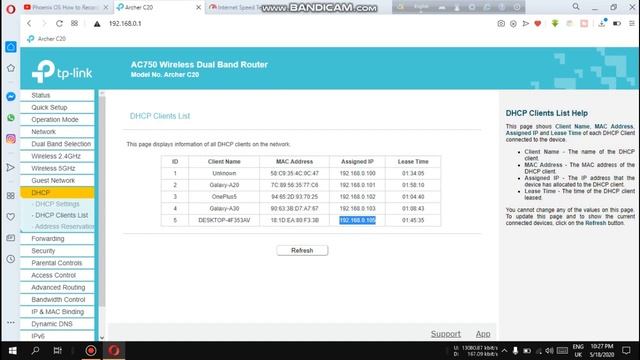Open the App link

coord(483,334)
